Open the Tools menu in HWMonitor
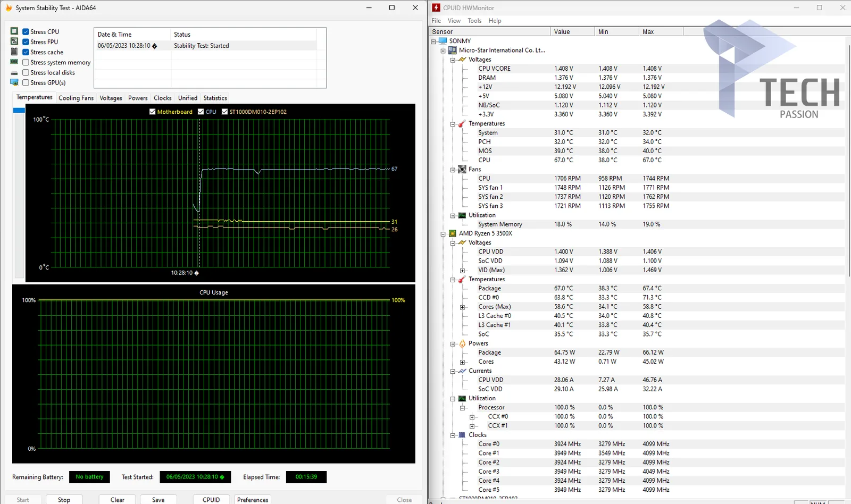The image size is (851, 504). pos(474,21)
